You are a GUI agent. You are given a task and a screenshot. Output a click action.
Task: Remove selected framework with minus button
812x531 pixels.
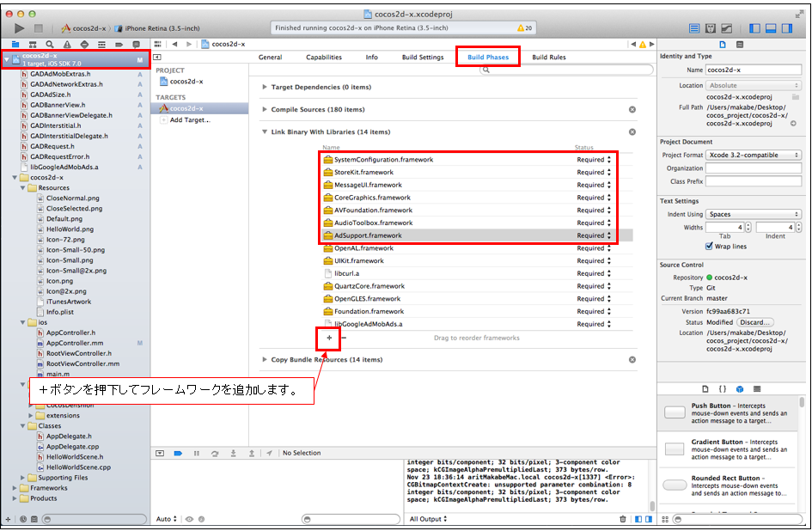tap(344, 338)
